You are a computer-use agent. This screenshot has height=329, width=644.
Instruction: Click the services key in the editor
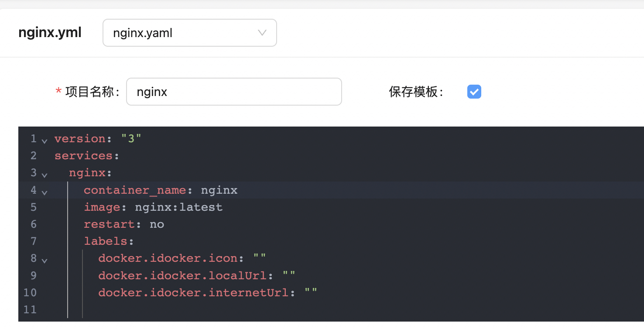pyautogui.click(x=83, y=156)
